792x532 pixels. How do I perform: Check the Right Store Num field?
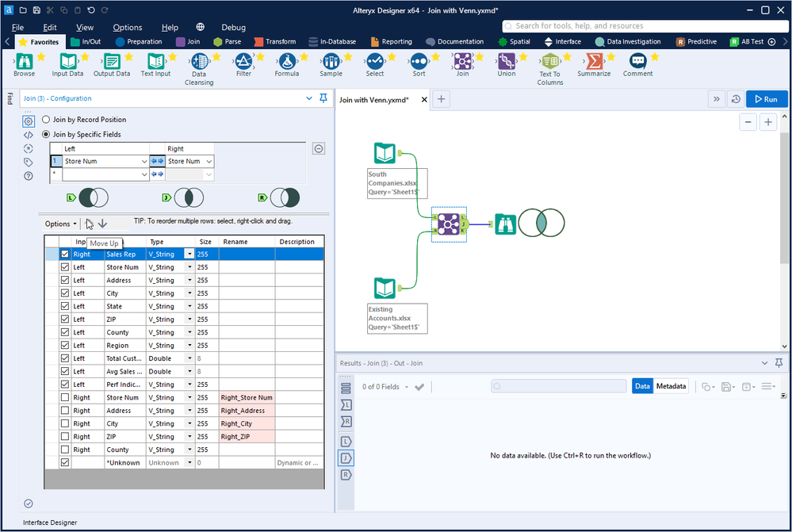tap(65, 397)
